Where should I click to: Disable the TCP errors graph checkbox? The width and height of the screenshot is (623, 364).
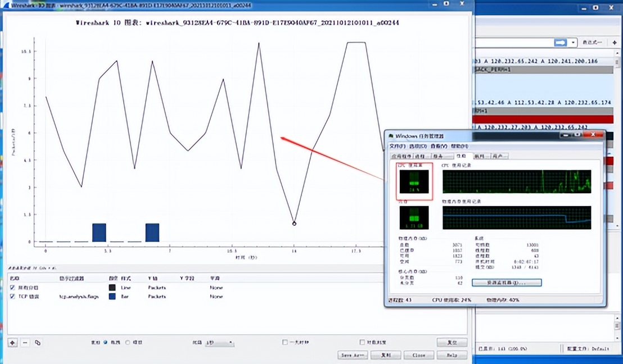(13, 296)
